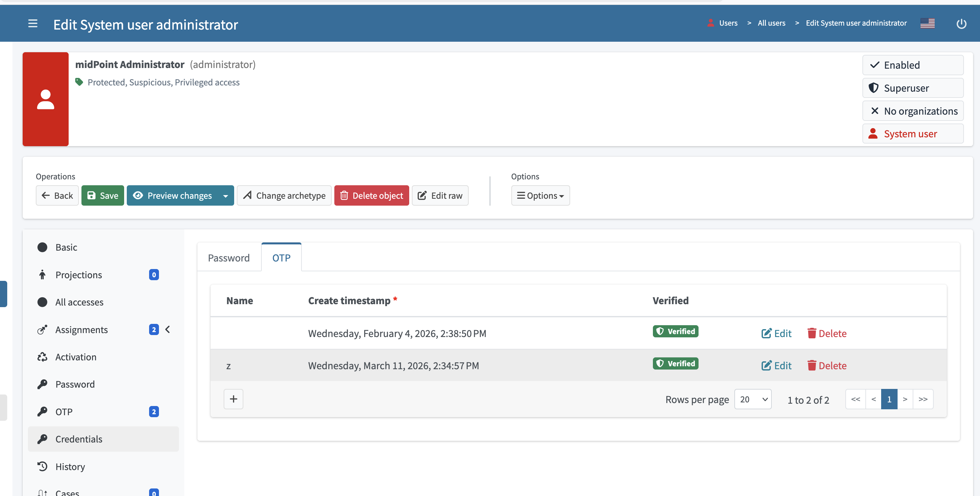Click the March 11, 2026 timestamp cell

tap(393, 366)
